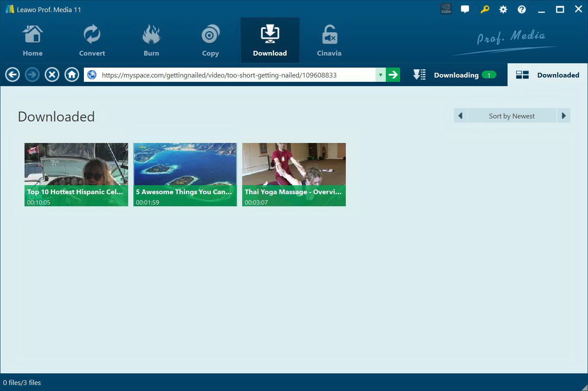Viewport: 588px width, 391px height.
Task: Navigate to the browser home page
Action: (71, 74)
